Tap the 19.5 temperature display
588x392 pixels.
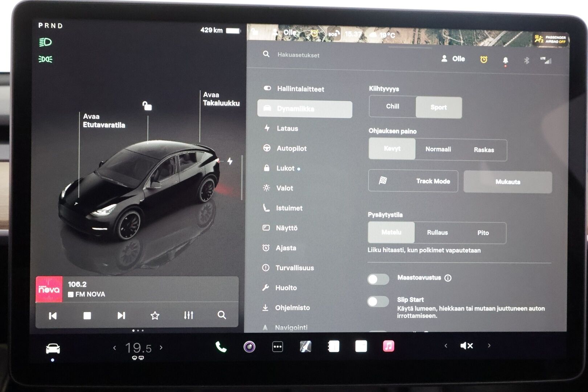click(138, 348)
